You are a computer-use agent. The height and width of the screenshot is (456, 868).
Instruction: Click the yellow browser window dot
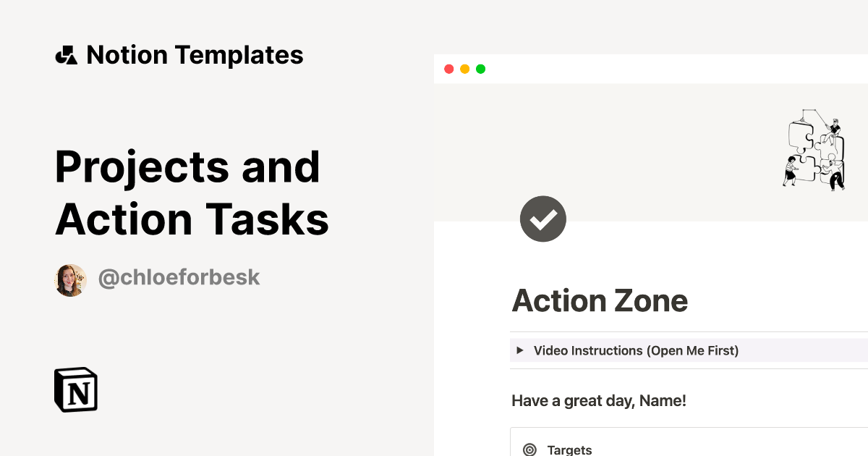coord(464,69)
